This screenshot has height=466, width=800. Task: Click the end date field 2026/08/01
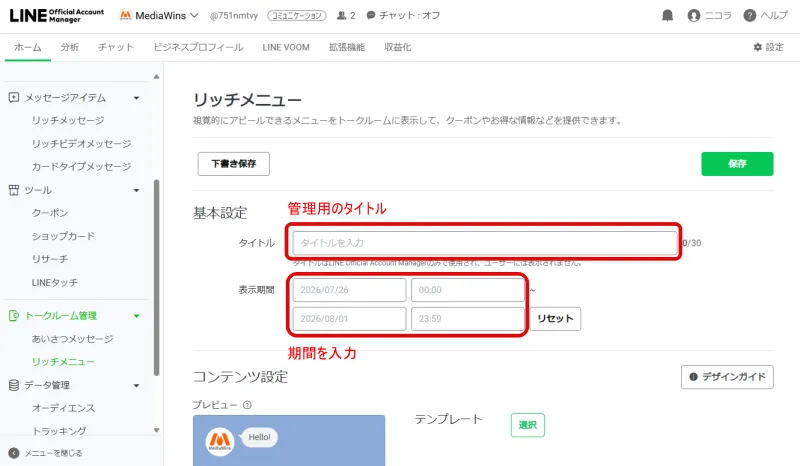[x=349, y=318]
